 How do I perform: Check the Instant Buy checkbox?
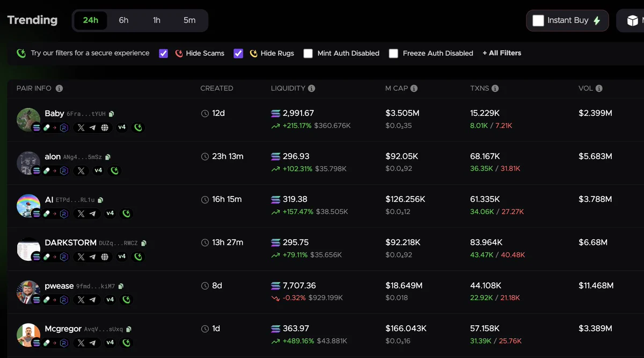click(x=538, y=20)
